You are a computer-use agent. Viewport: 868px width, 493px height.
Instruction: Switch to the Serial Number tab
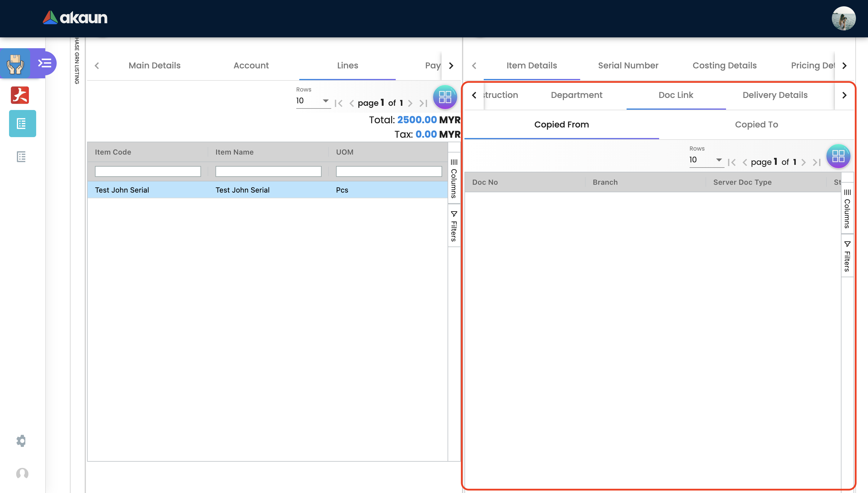[628, 65]
